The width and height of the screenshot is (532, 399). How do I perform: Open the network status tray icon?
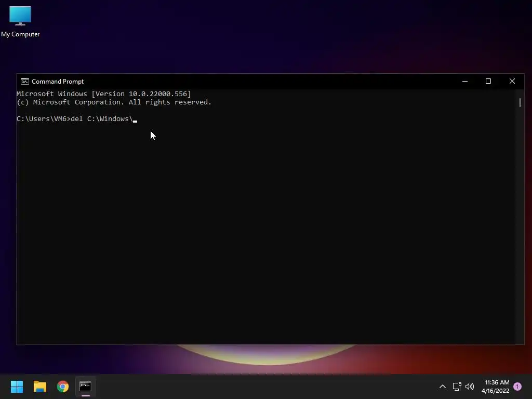(457, 387)
